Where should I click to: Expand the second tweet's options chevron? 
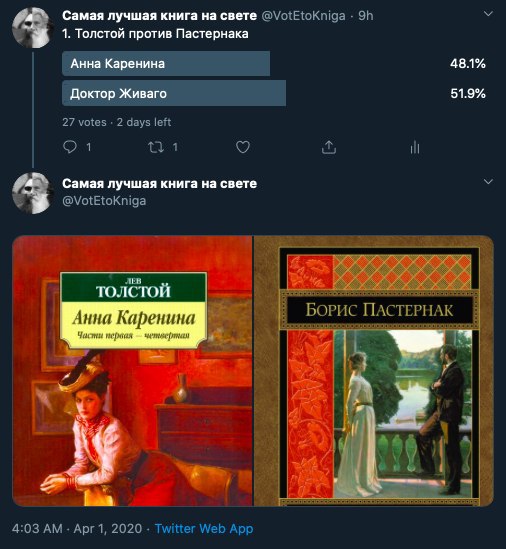click(488, 182)
